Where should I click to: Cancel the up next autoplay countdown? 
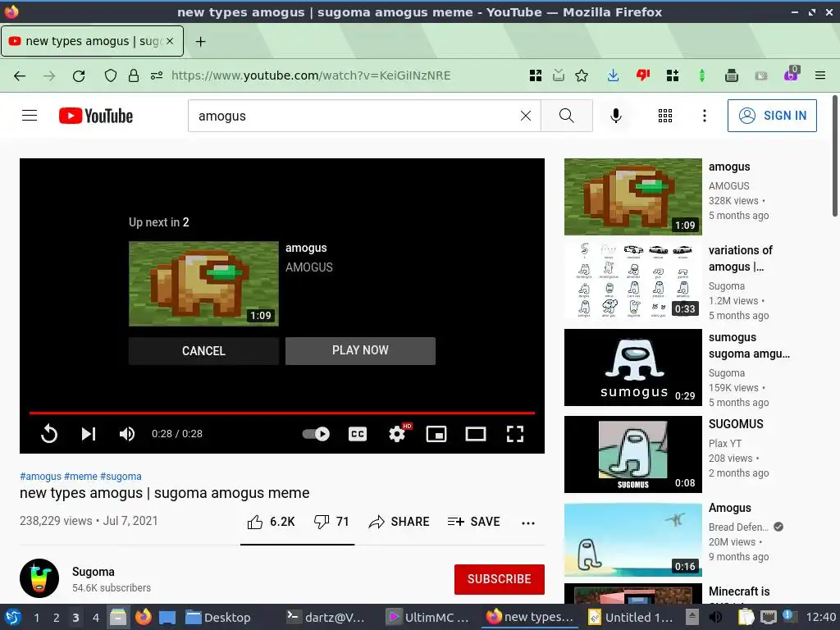click(203, 351)
